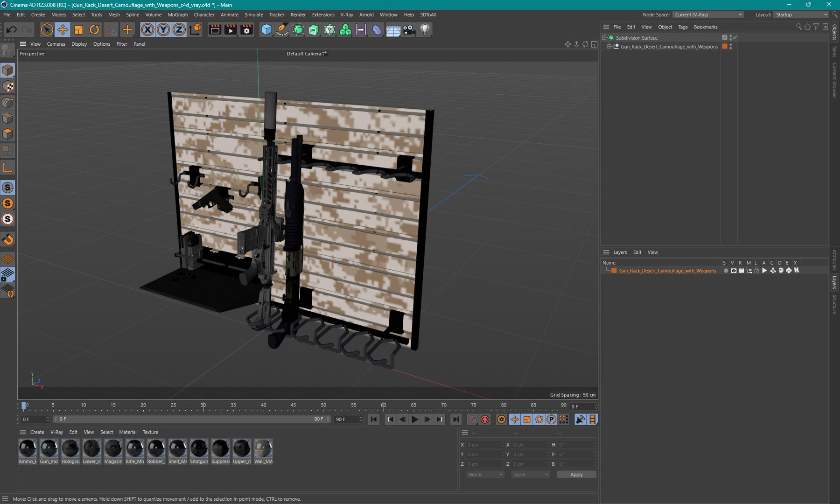The width and height of the screenshot is (840, 504).
Task: Open the MoGraph menu
Action: [178, 14]
